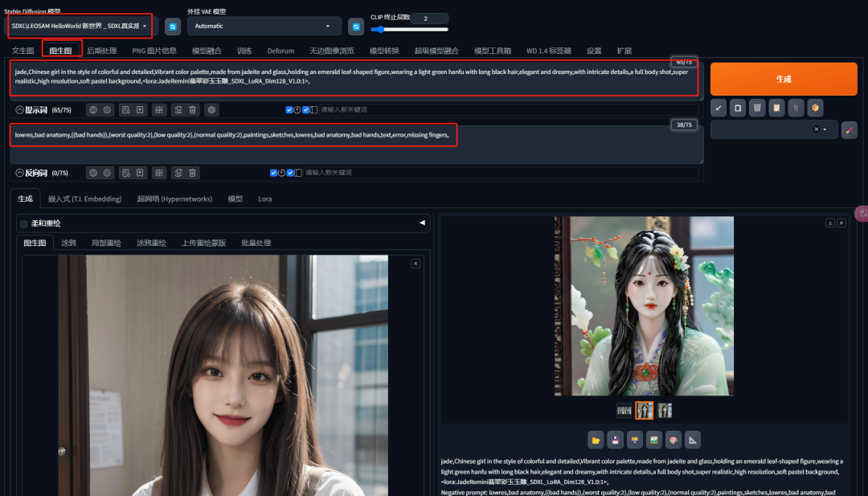Image resolution: width=868 pixels, height=496 pixels.
Task: Adjust the CLIP 终止层数 slider
Action: click(376, 30)
